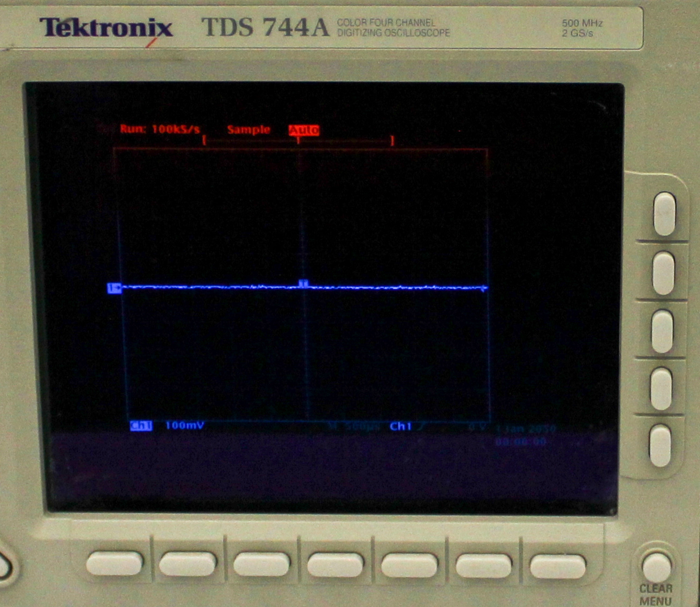
Task: Tap the '1 Jan 2050' date readout
Action: (x=526, y=429)
